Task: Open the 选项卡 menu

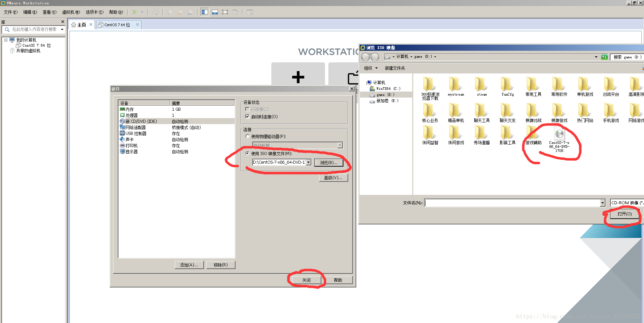Action: point(95,12)
